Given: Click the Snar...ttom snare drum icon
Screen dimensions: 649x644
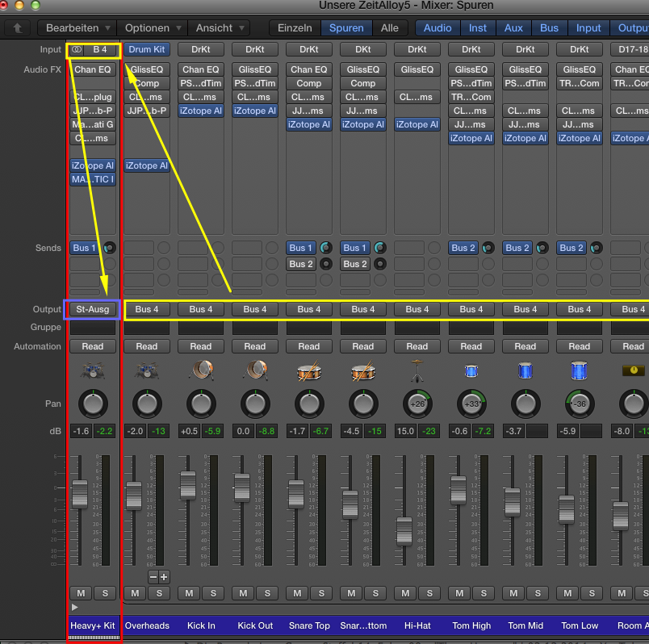Looking at the screenshot, I should point(363,371).
